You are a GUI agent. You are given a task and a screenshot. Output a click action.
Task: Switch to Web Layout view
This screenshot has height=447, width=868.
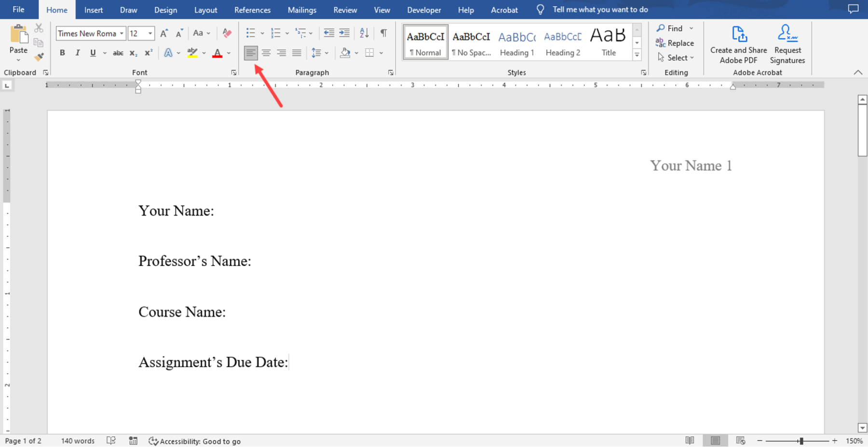741,441
